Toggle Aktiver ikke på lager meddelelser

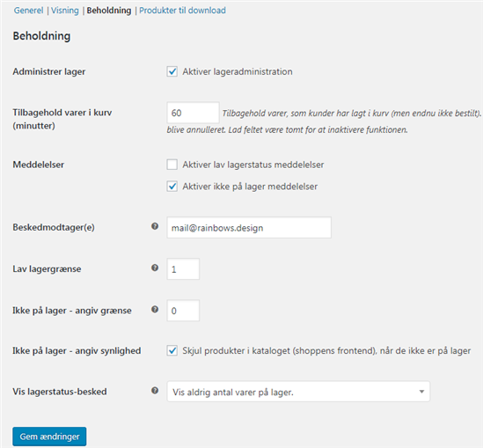[172, 187]
